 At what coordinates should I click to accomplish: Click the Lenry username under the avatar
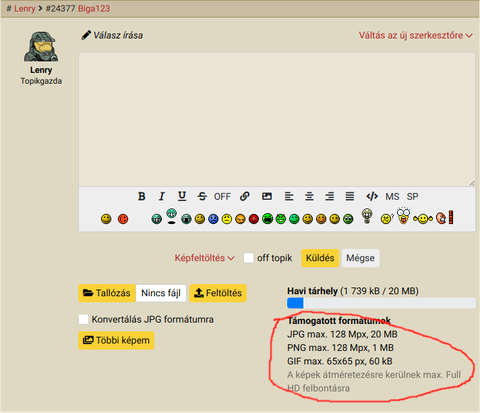(x=41, y=70)
